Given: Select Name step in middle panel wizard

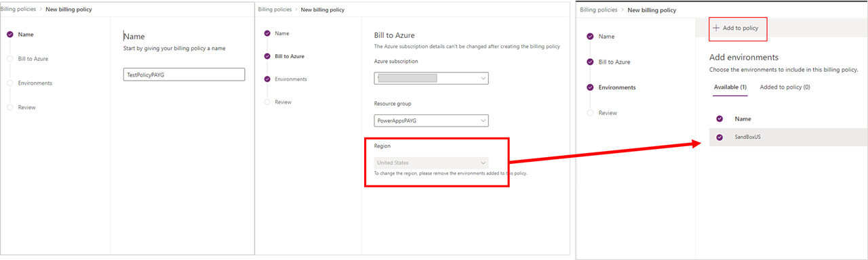Looking at the screenshot, I should point(281,33).
